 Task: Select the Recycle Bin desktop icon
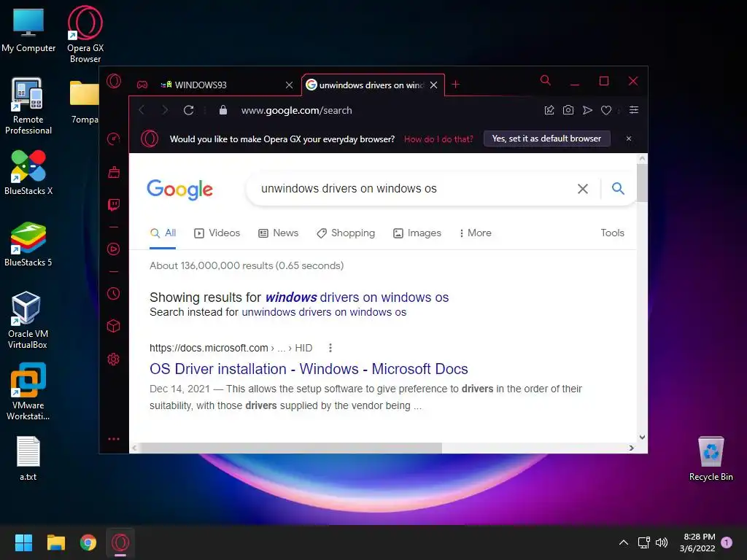[x=711, y=459]
